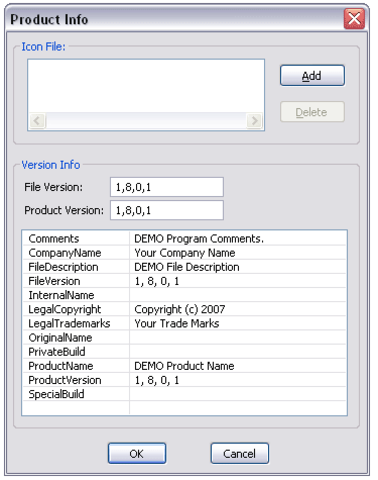Select the CompanyName value cell
The height and width of the screenshot is (480, 378).
[238, 253]
